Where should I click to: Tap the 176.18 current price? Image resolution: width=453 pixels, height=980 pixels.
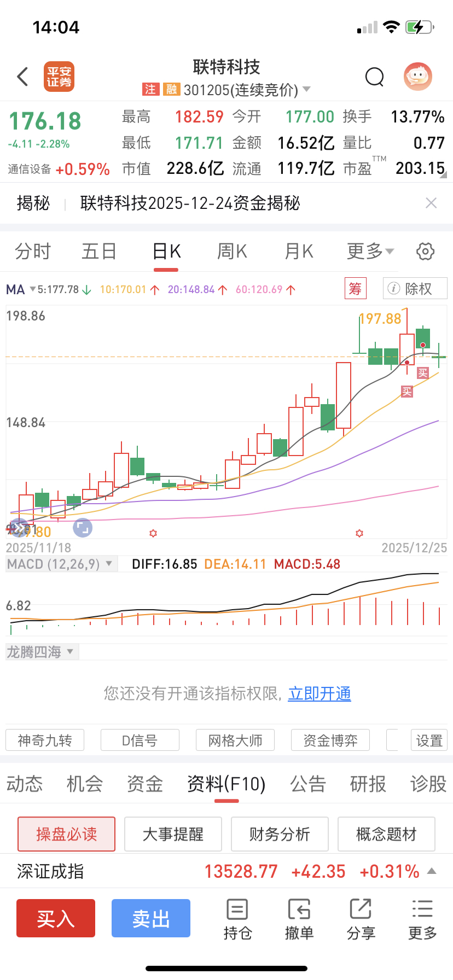(x=45, y=121)
